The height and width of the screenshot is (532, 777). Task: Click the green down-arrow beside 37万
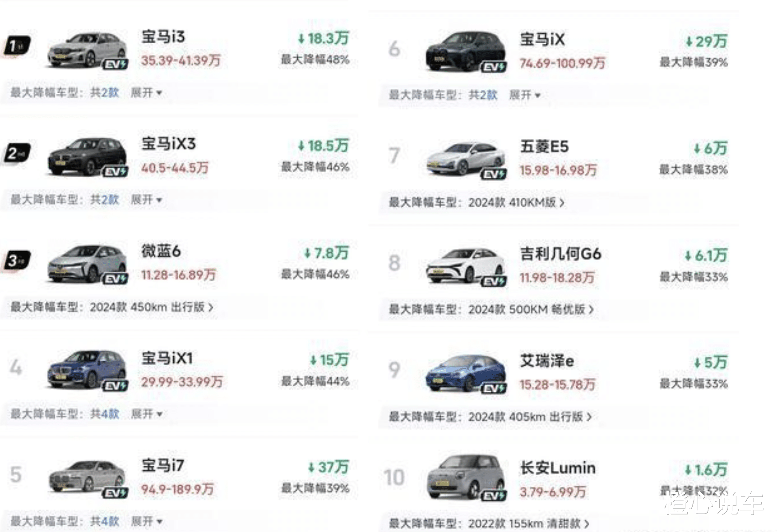311,468
